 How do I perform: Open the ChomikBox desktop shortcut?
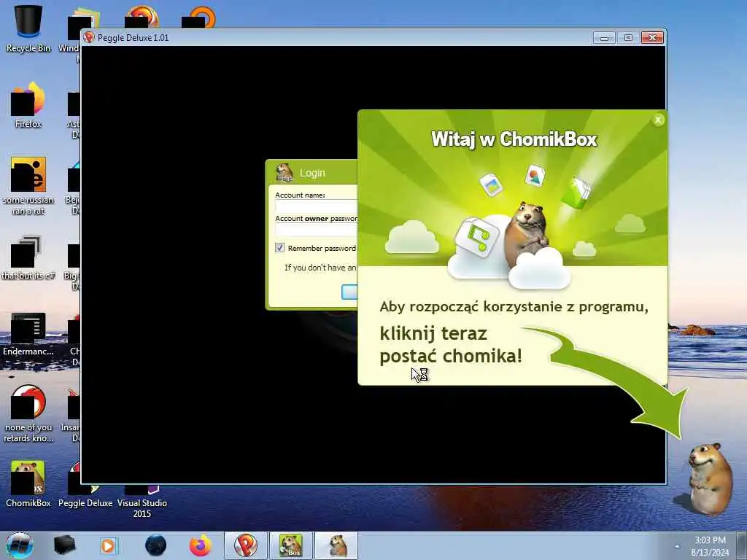coord(28,484)
